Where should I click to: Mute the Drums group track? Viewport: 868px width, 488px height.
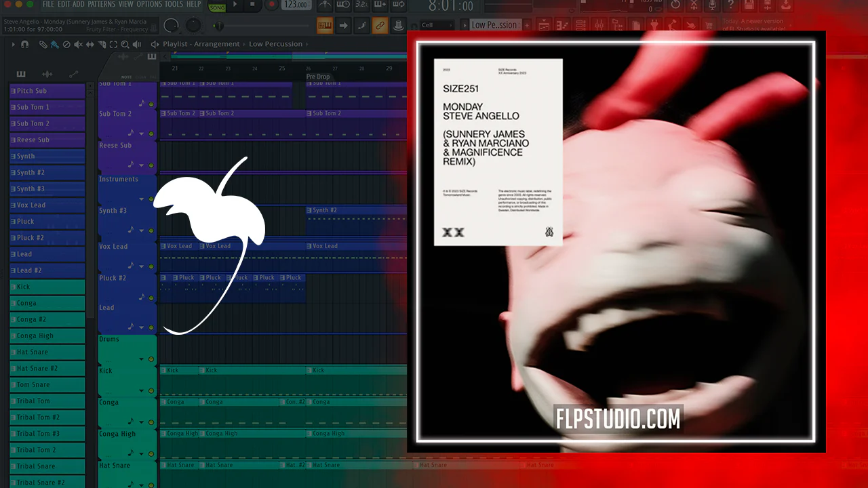(151, 359)
